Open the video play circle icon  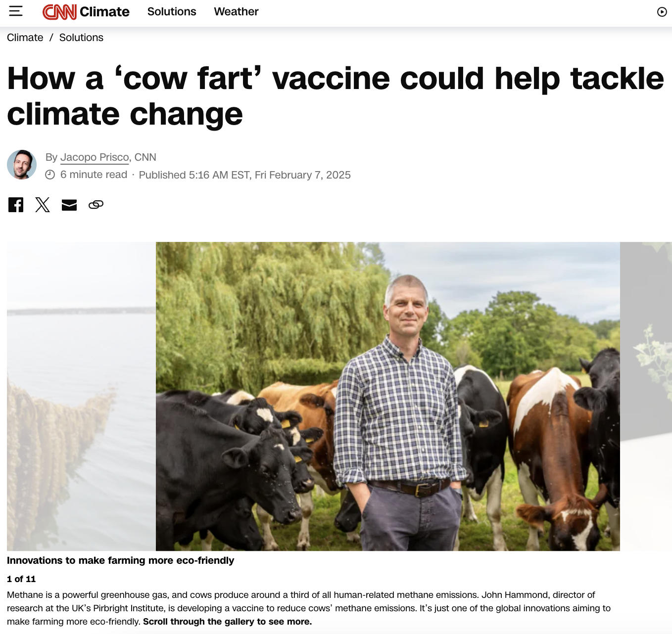pos(662,12)
